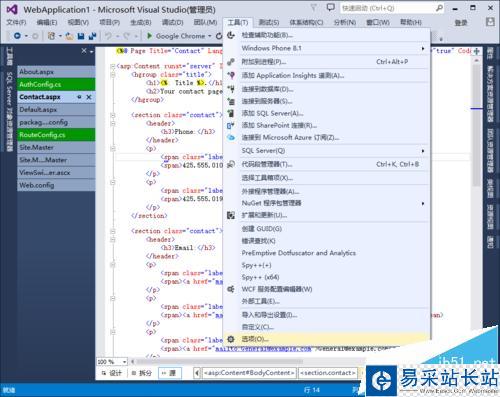This screenshot has height=397, width=500.
Task: Switch to the Site.Master tab
Action: click(56, 147)
